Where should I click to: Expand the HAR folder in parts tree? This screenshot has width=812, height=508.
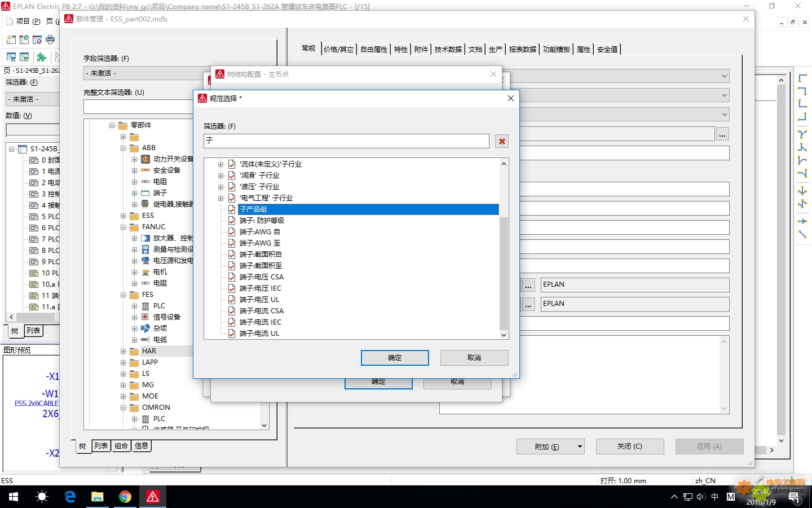pos(123,351)
